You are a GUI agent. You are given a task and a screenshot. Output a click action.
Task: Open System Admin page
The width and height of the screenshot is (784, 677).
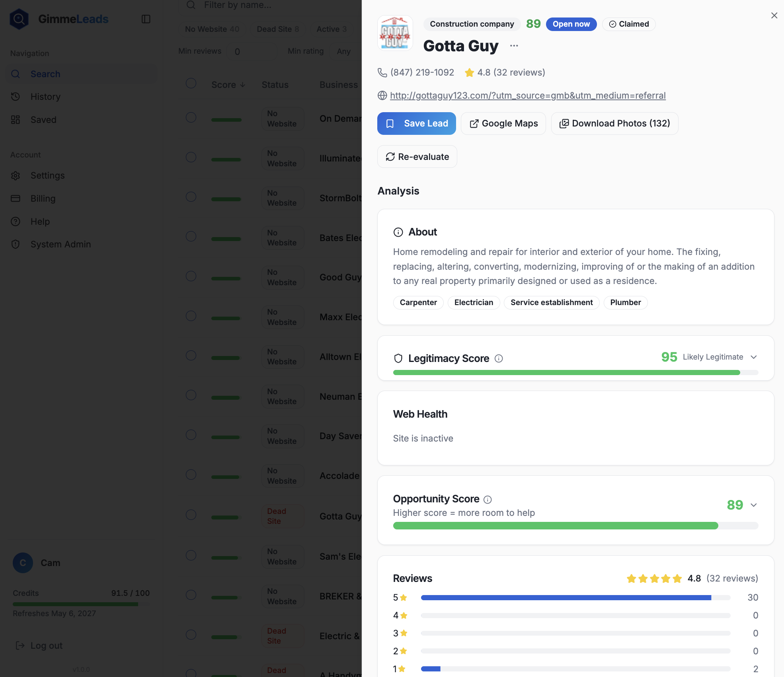82,244
